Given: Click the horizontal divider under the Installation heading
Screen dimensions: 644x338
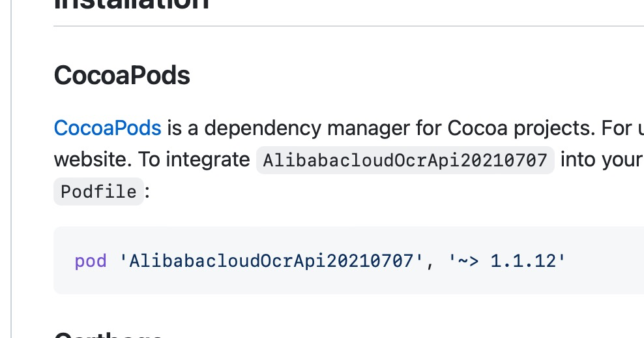Looking at the screenshot, I should click(349, 26).
